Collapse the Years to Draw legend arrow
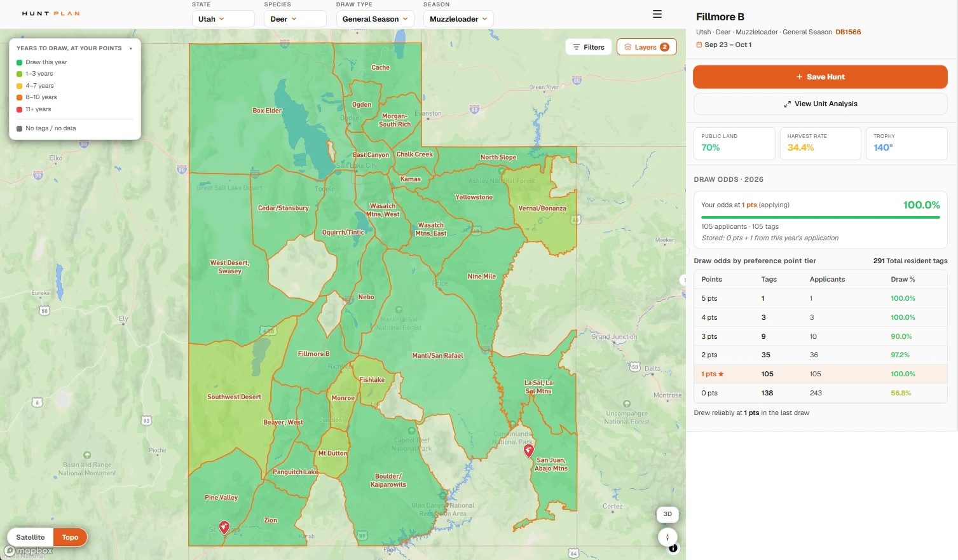 (131, 48)
